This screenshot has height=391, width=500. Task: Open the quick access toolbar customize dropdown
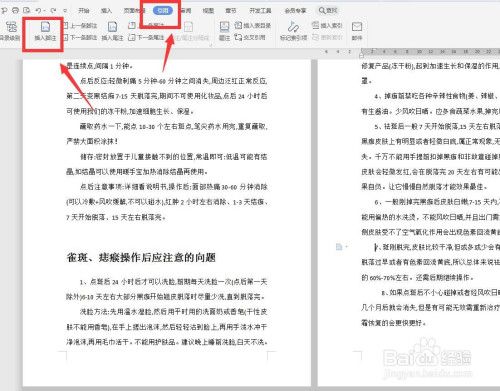click(x=65, y=11)
